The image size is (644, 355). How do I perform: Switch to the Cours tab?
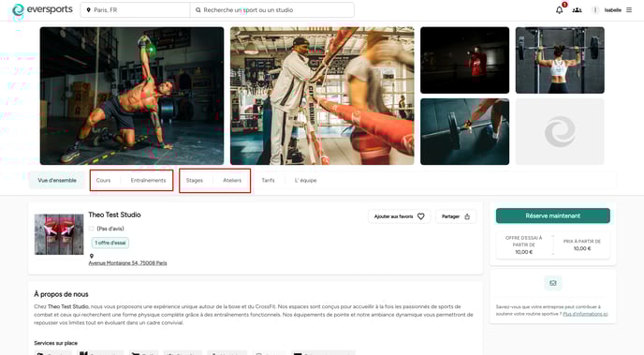(x=103, y=181)
